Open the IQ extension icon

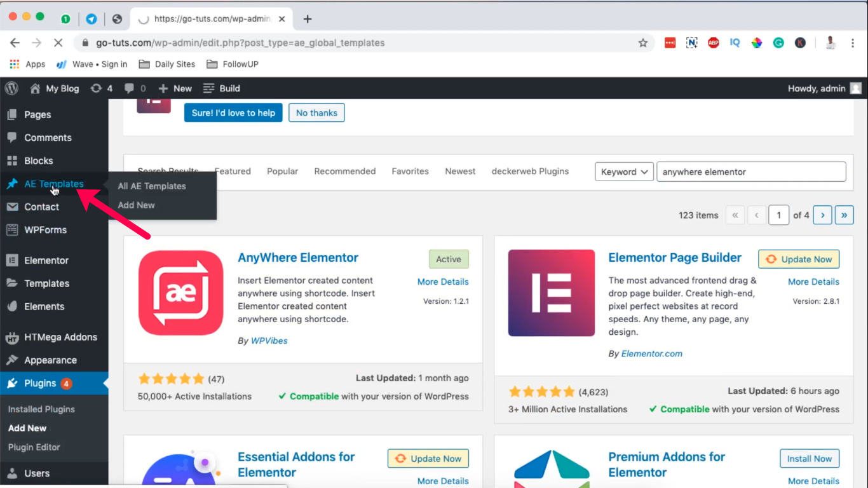coord(735,43)
